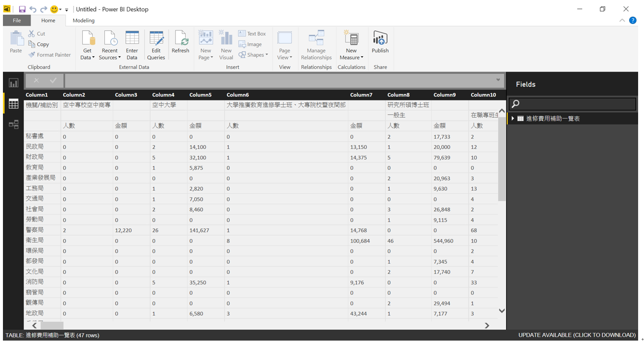Click the smiley feedback icon
Screen dimensions: 644x344
[54, 9]
